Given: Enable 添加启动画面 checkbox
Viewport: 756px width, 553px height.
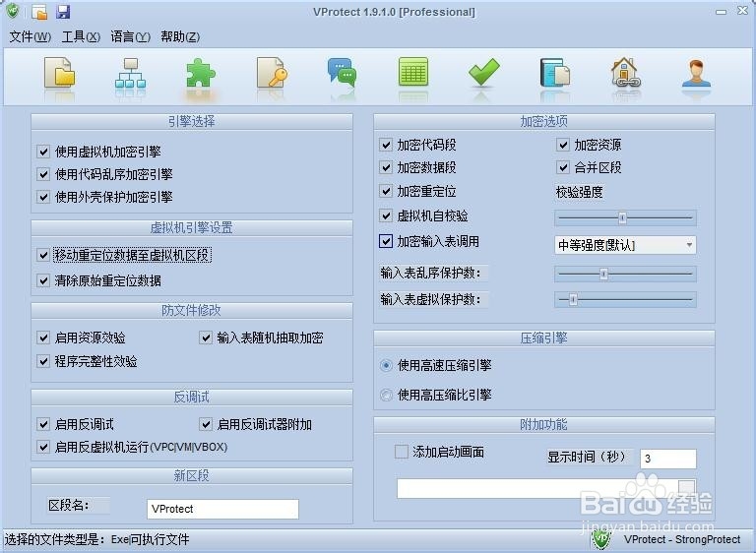Looking at the screenshot, I should 402,452.
